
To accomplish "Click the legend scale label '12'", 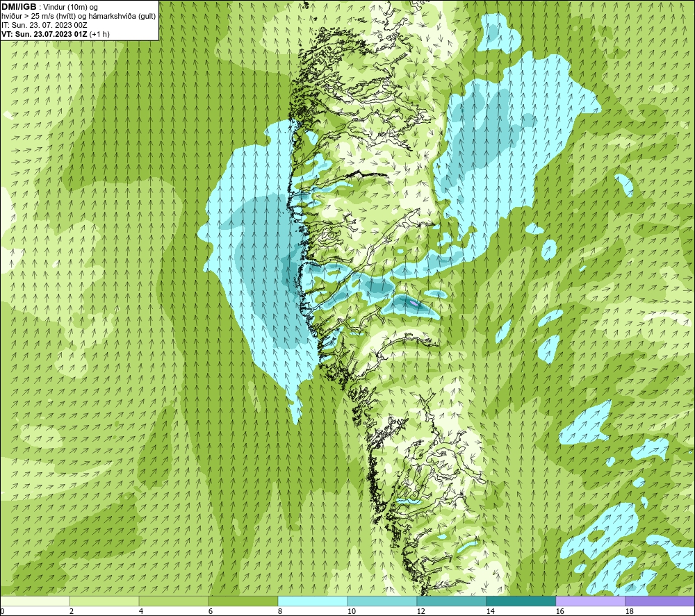I will point(421,611).
